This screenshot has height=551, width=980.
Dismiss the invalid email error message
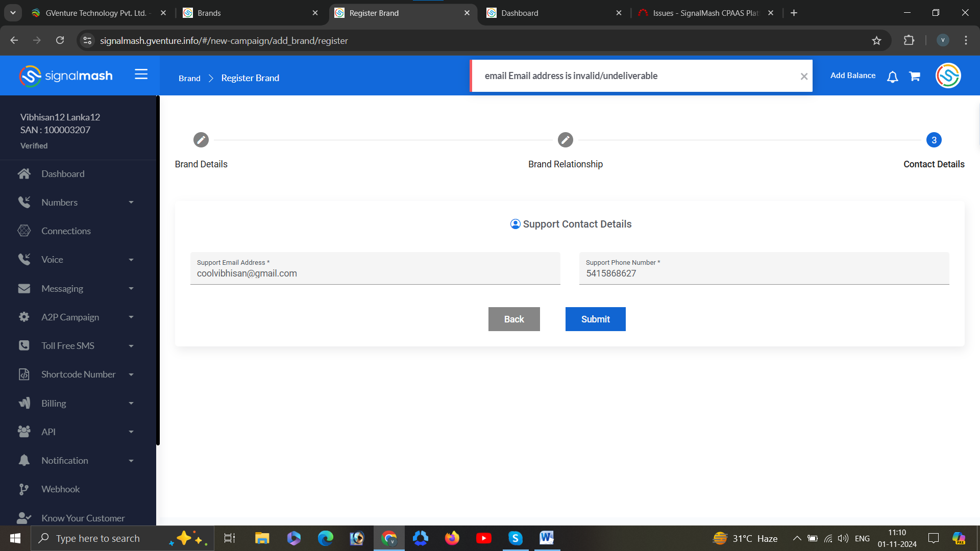804,77
